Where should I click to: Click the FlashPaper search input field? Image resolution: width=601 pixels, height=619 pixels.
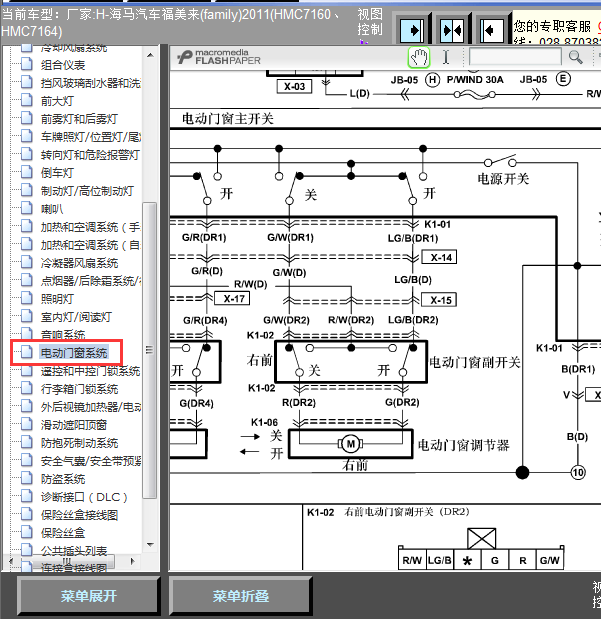click(515, 57)
